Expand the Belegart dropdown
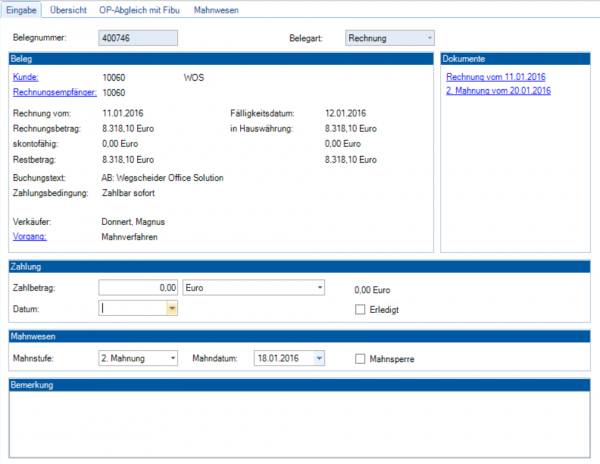This screenshot has height=464, width=600. 429,38
